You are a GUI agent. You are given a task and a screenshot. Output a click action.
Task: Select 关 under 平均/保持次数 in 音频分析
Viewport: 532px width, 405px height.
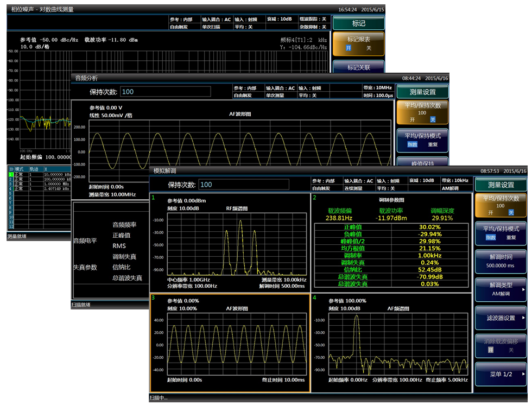(x=433, y=119)
